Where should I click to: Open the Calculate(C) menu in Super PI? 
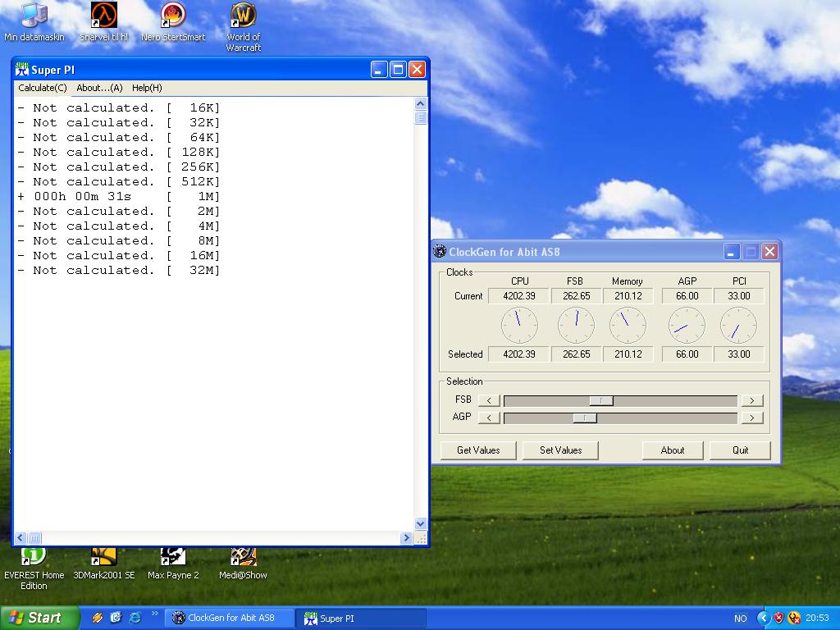43,88
